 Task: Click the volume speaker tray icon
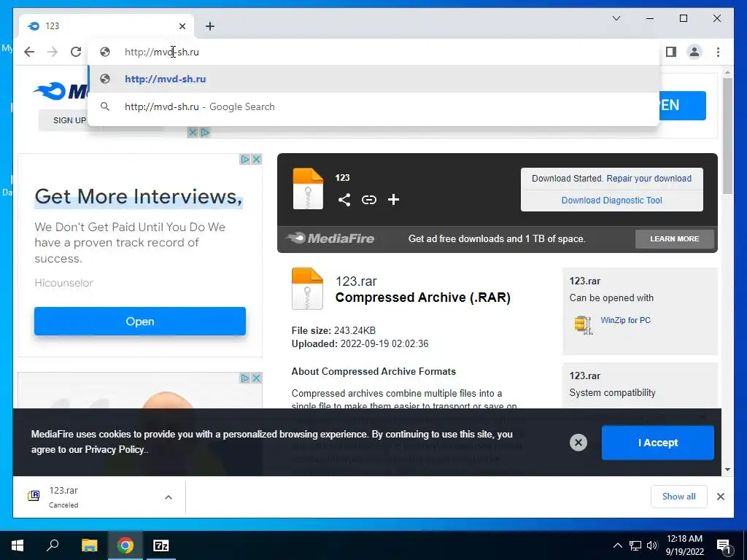652,545
